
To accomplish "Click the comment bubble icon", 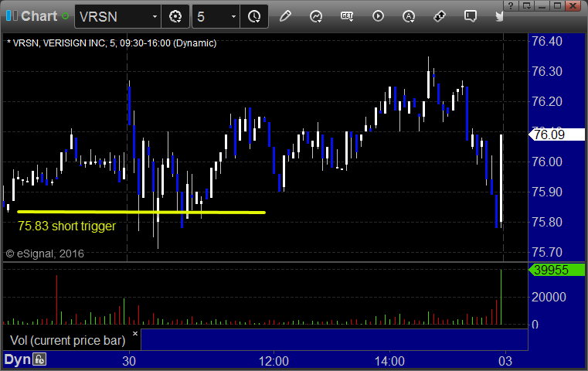I will coord(471,16).
